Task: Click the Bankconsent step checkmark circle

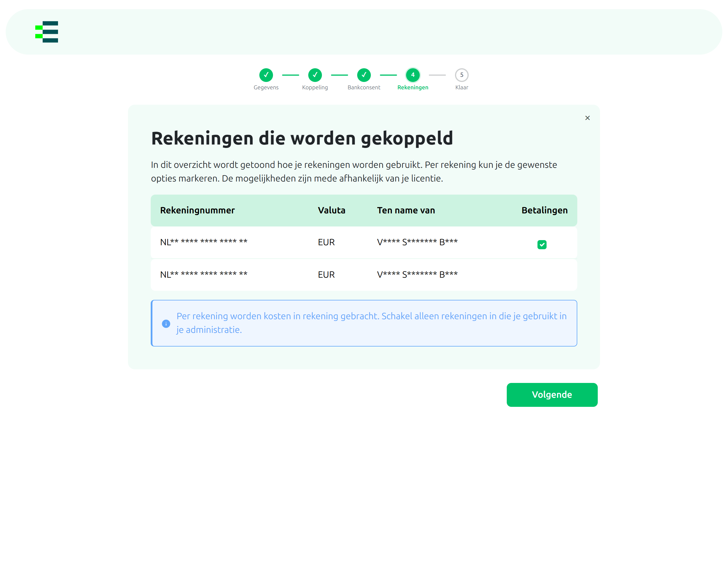Action: tap(364, 75)
